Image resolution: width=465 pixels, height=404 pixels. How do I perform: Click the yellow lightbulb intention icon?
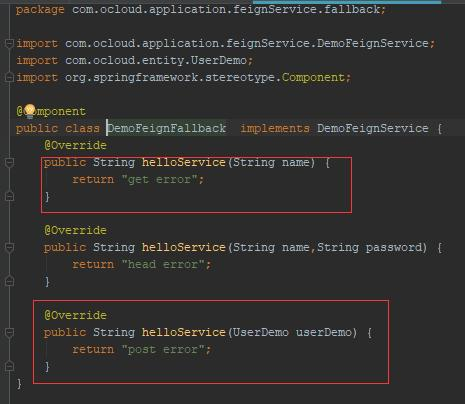pos(30,111)
